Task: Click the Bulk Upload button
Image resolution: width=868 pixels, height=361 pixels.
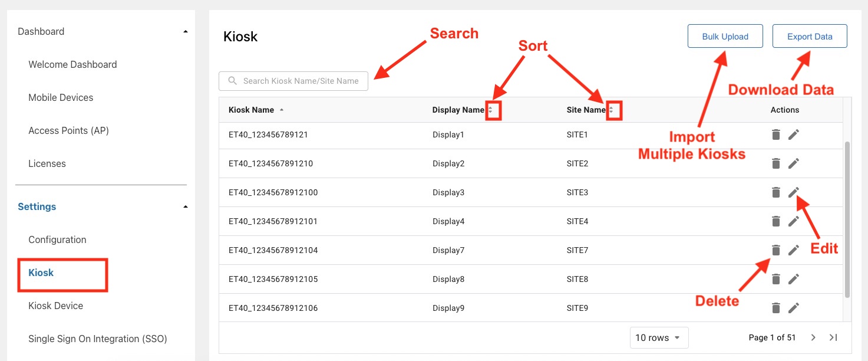Action: [x=725, y=37]
